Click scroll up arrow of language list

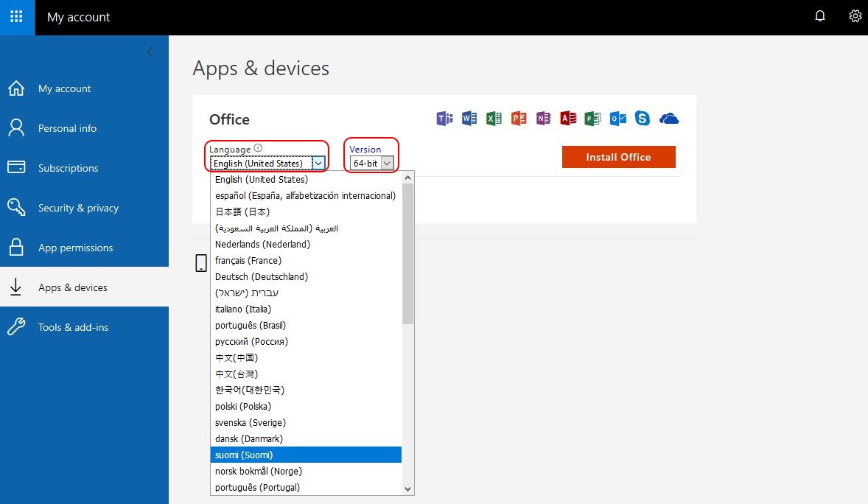(408, 178)
